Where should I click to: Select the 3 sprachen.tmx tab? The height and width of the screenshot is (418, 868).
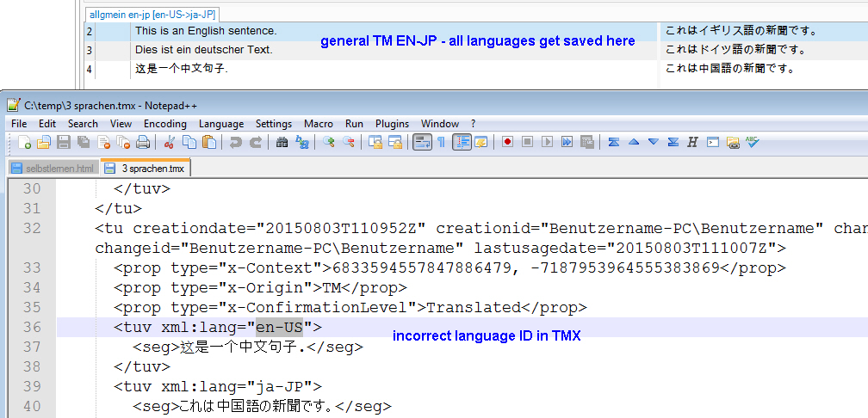[146, 168]
